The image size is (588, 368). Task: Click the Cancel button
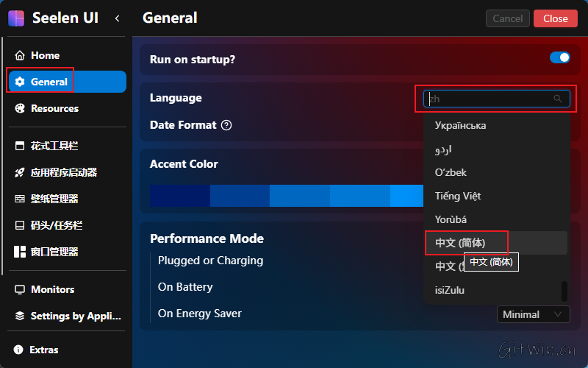click(x=507, y=18)
